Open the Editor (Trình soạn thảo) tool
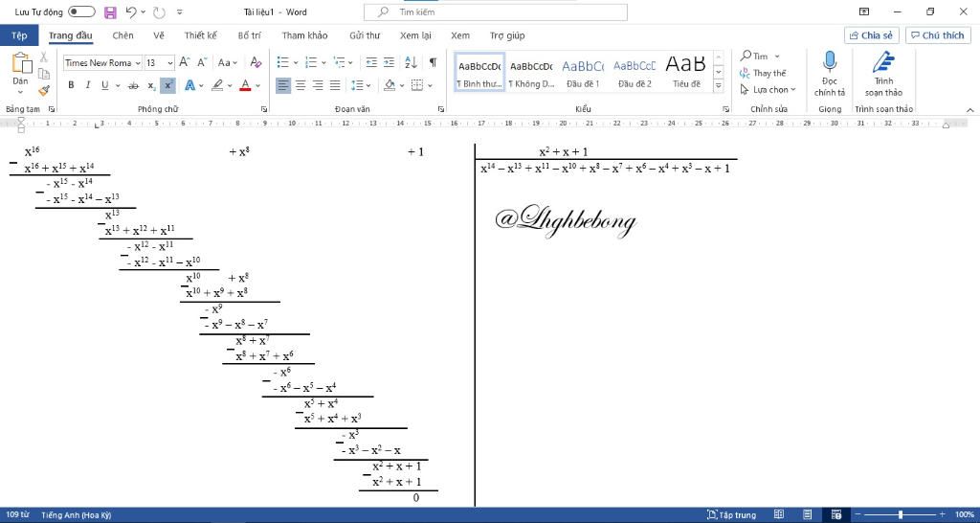The image size is (980, 523). (883, 74)
